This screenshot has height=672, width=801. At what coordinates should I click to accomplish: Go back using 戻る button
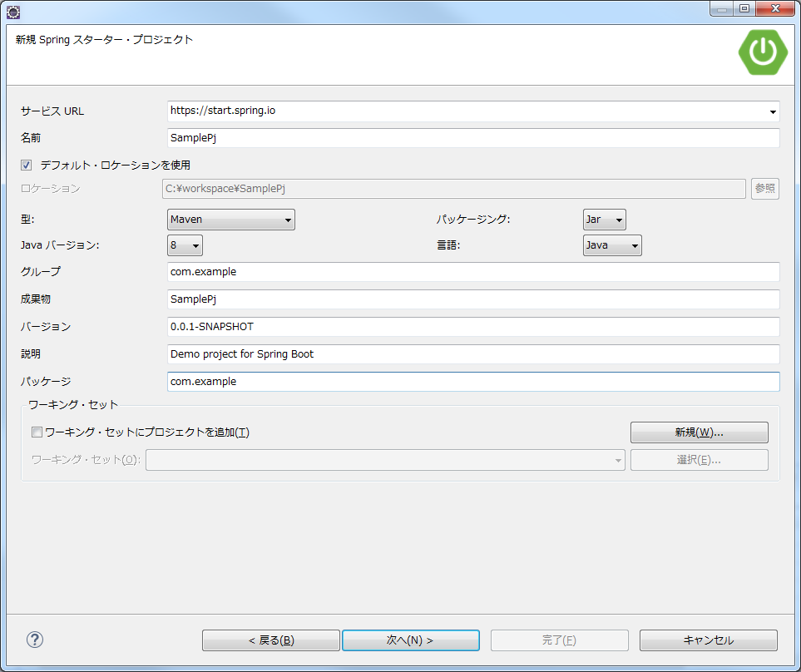pos(271,640)
